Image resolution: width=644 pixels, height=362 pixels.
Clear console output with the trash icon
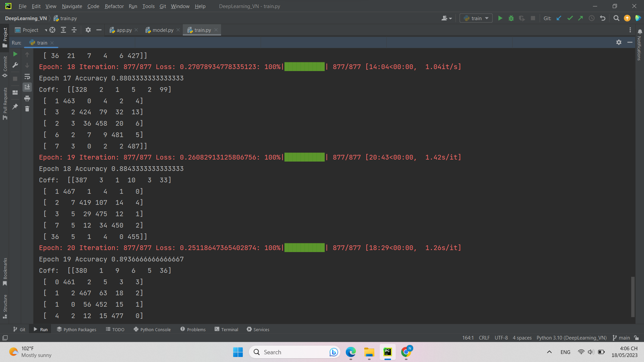point(27,109)
